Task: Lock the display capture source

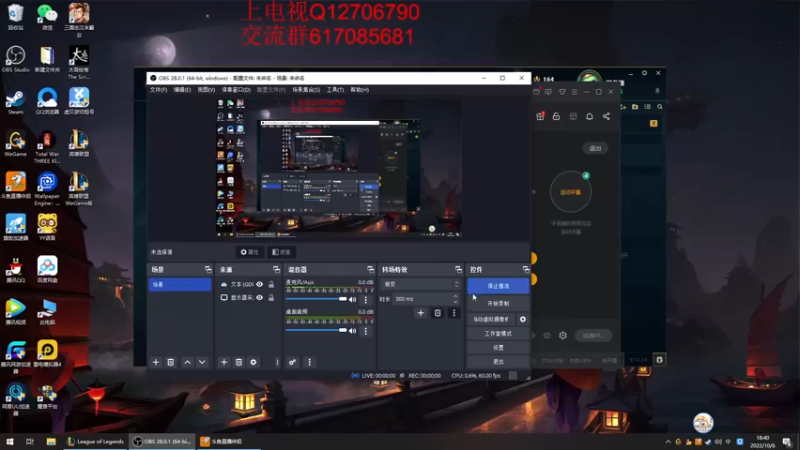Action: pos(271,297)
